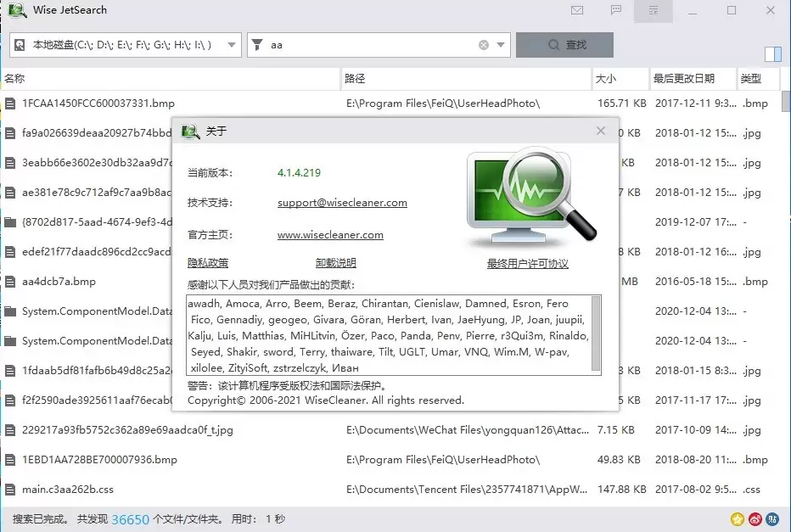The width and height of the screenshot is (791, 532).
Task: Click the Wise JetSearch app icon in title bar
Action: tap(18, 10)
